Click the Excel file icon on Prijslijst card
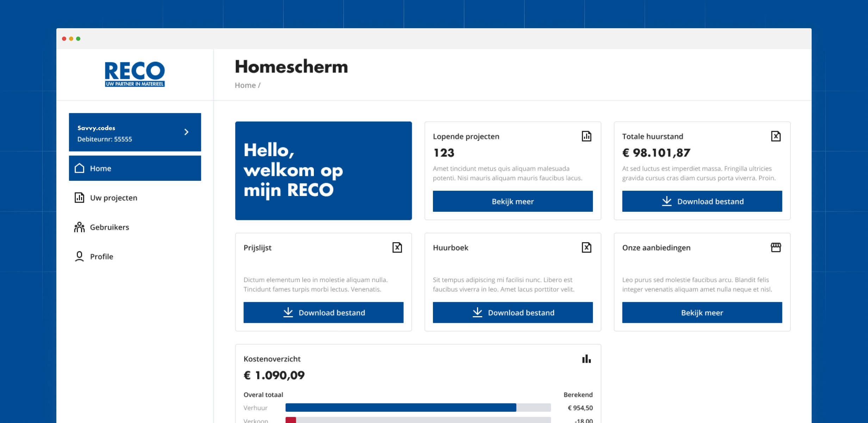Screen dimensions: 868x423 point(397,247)
